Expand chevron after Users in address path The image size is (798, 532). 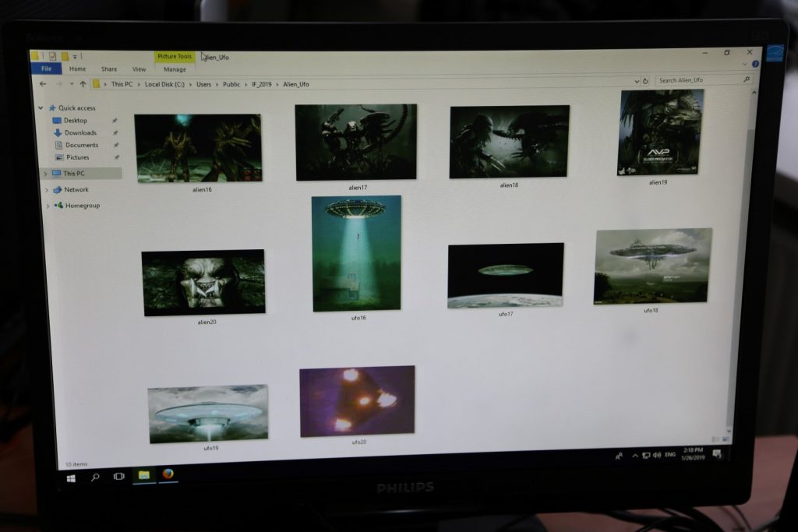coord(217,84)
